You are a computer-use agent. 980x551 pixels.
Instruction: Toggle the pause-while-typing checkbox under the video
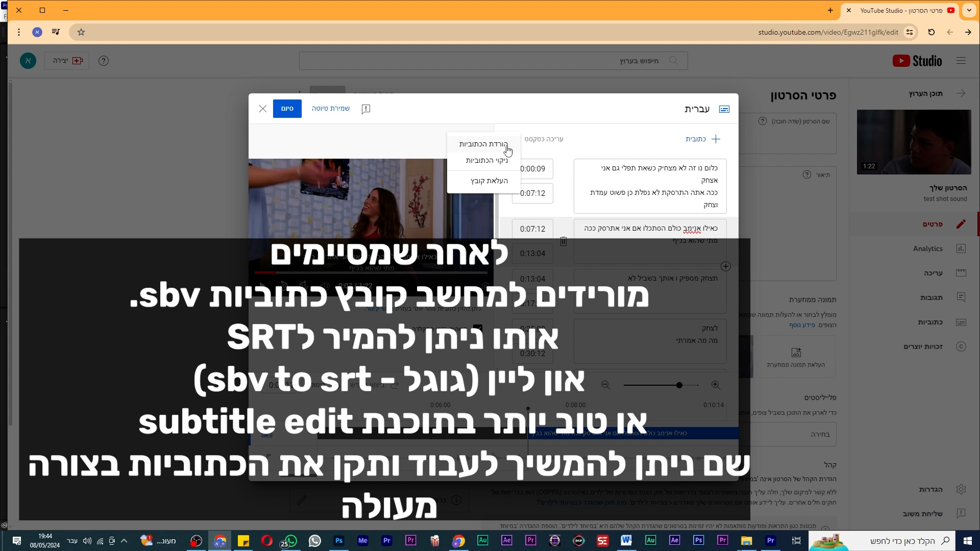[477, 328]
